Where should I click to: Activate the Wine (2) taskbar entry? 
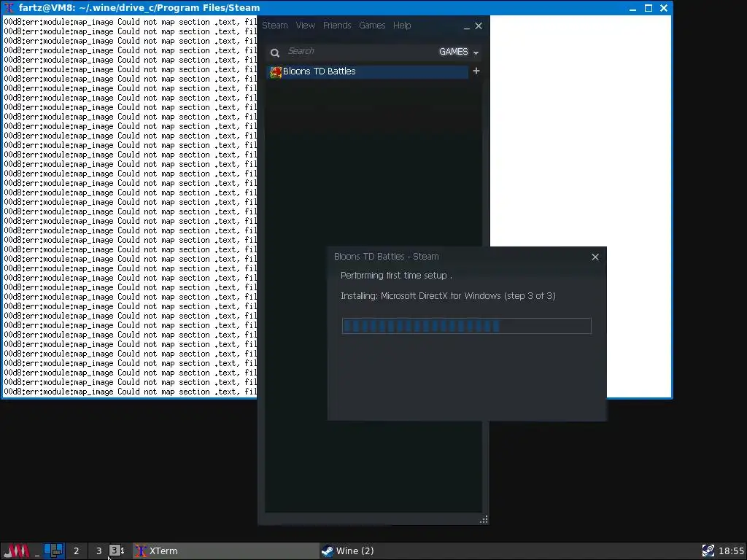tap(508, 551)
